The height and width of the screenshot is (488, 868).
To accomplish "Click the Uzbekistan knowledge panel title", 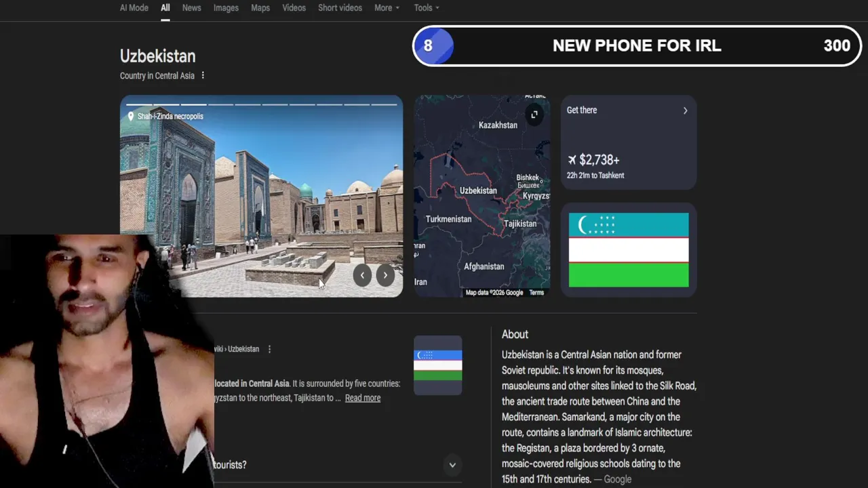I will tap(157, 56).
